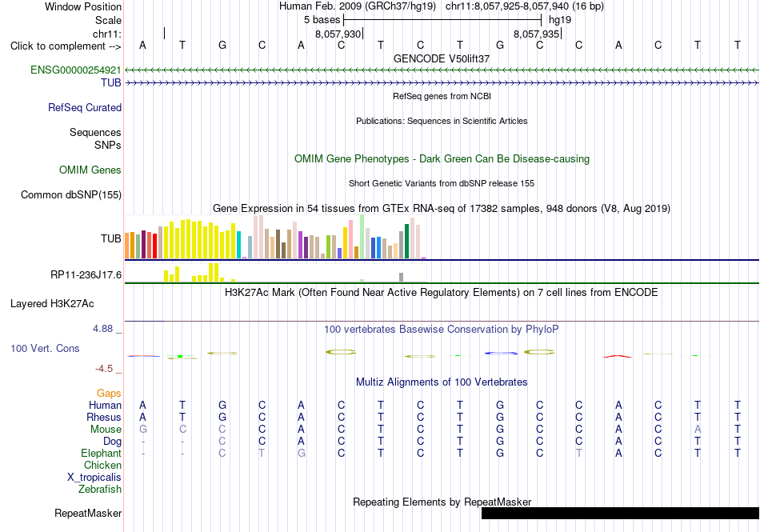
Task: Click the RP11-236J17.6 gene label
Action: pos(86,275)
